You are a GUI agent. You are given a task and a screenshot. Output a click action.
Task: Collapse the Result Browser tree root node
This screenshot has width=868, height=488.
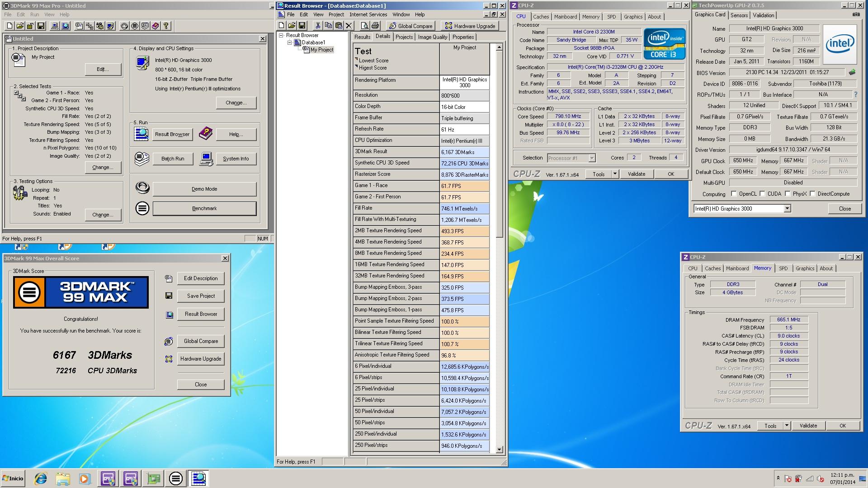(x=281, y=35)
